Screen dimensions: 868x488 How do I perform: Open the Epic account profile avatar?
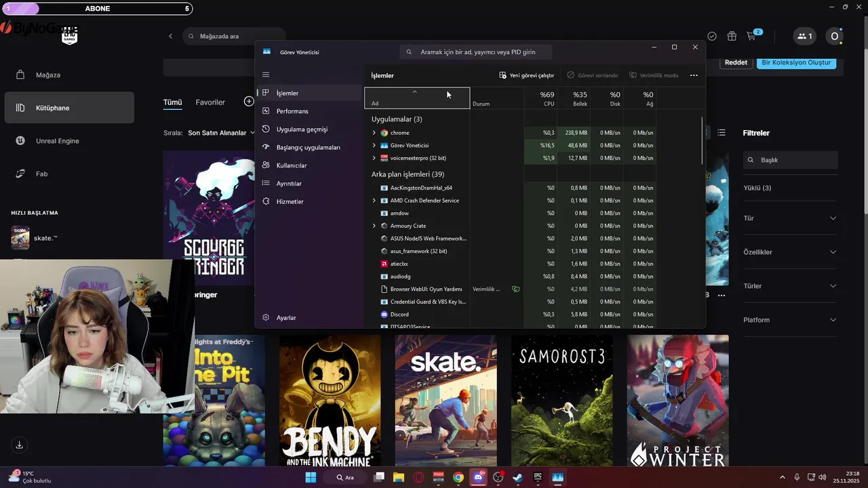(x=835, y=36)
